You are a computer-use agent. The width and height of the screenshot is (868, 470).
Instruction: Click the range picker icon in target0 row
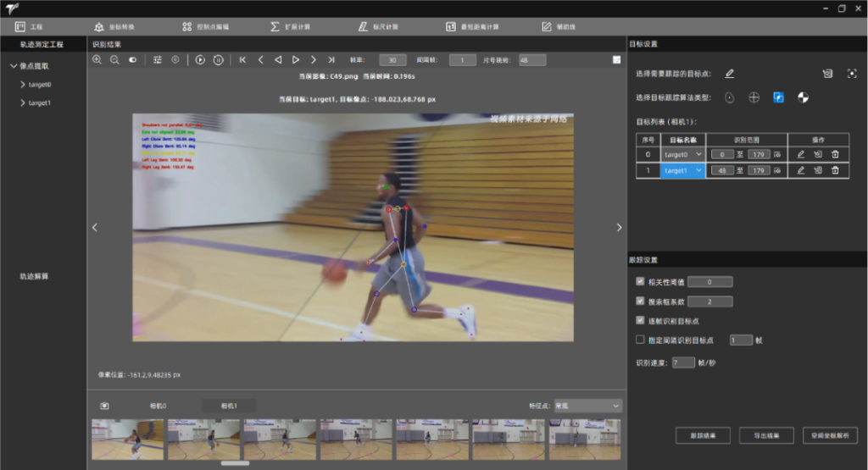click(777, 154)
